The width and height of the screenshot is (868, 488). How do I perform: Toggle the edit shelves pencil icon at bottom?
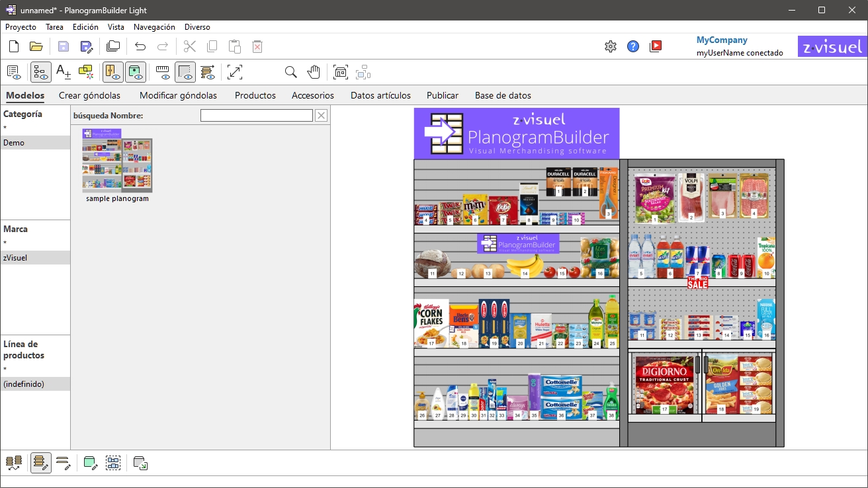point(41,463)
